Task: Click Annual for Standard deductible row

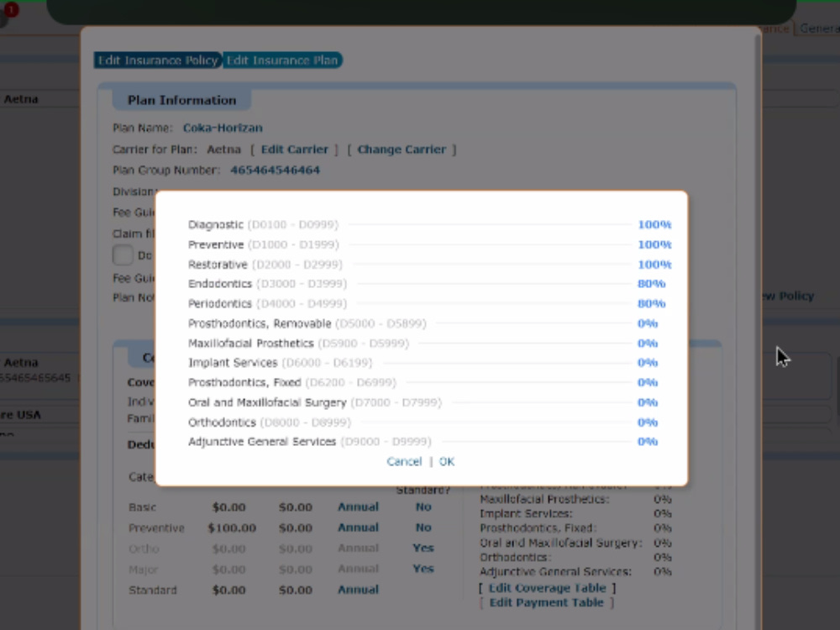Action: tap(358, 590)
